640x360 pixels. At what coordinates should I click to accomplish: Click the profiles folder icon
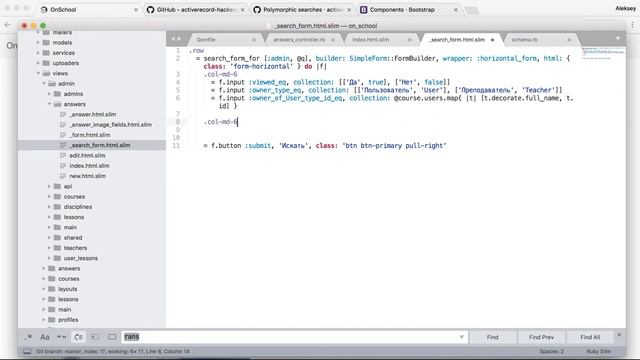[x=51, y=320]
